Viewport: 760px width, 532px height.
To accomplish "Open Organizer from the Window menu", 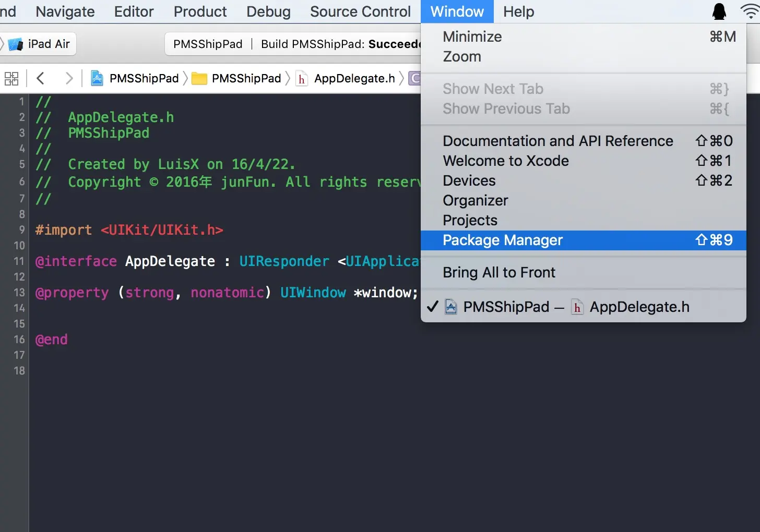I will point(584,200).
